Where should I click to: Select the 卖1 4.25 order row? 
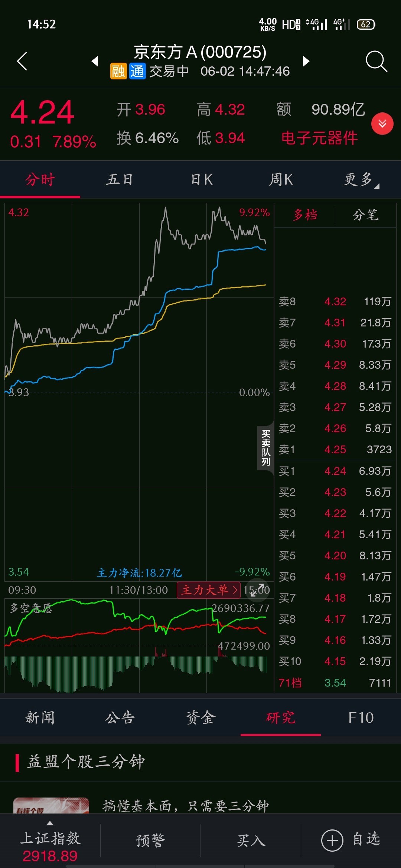335,450
